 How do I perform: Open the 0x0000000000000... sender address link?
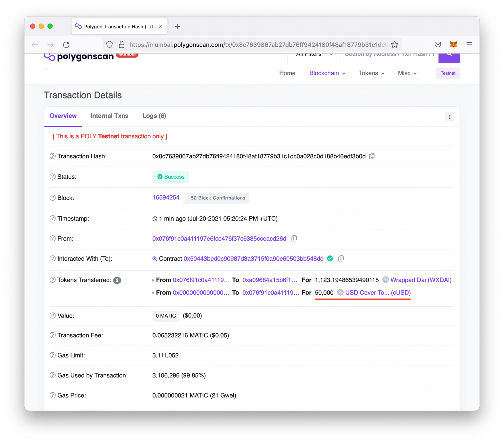click(x=201, y=293)
